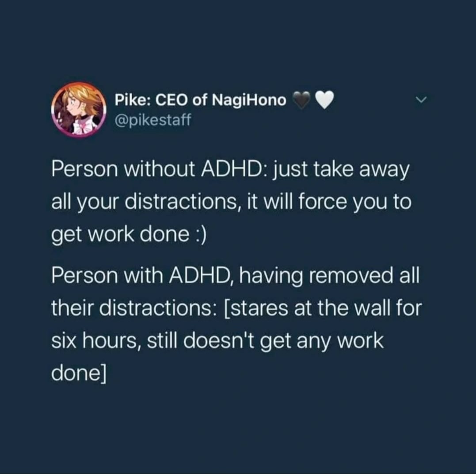Viewport: 476px width, 476px height.
Task: Click NagiHono in the display name
Action: coord(249,100)
